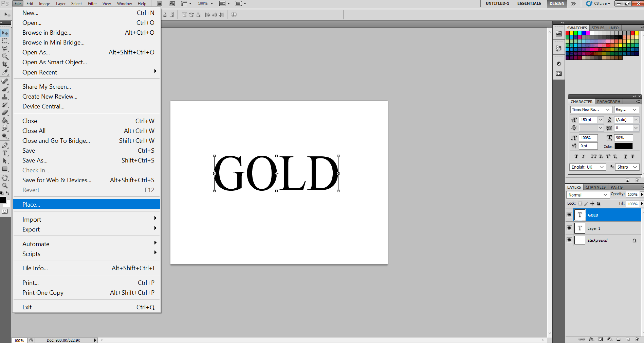Create a new adjustment layer

click(x=610, y=339)
